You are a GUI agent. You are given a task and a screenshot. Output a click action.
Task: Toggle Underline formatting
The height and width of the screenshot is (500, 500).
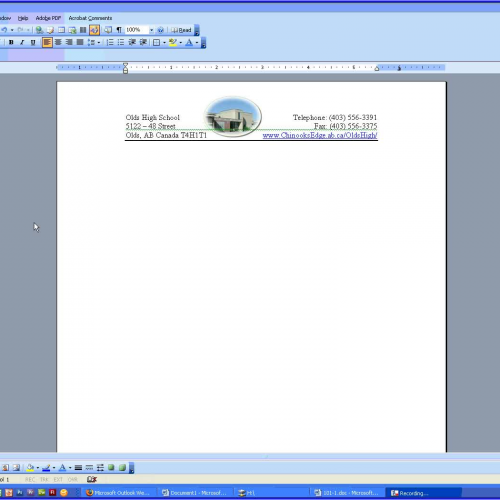click(33, 42)
